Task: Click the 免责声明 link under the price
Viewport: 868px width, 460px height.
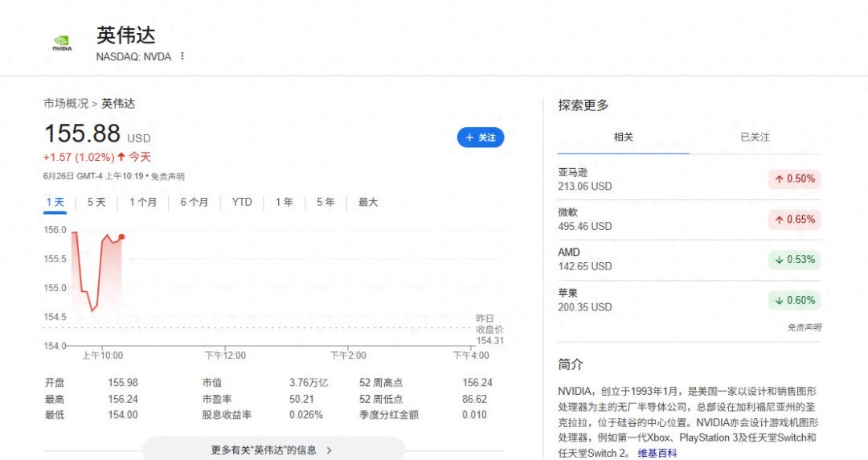Action: pyautogui.click(x=168, y=176)
